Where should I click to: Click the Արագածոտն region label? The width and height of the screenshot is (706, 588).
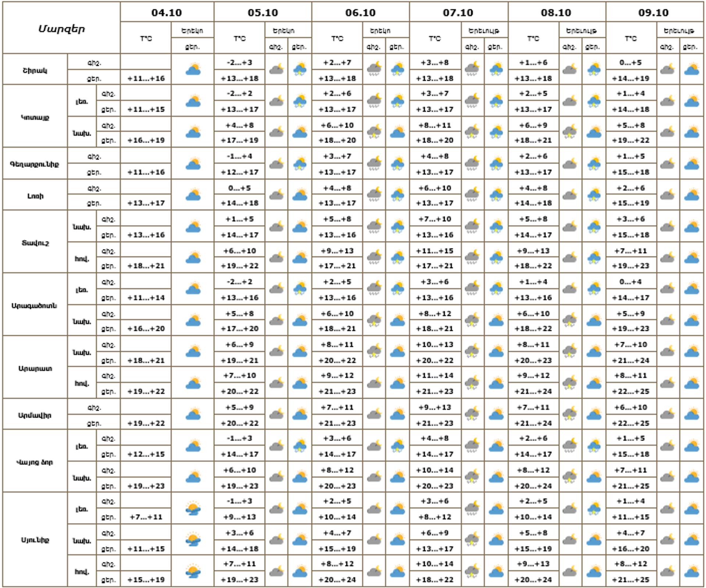34,306
